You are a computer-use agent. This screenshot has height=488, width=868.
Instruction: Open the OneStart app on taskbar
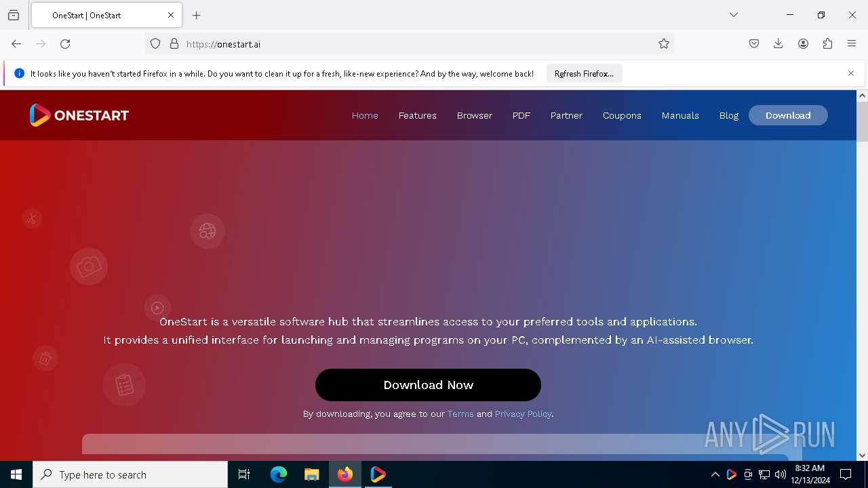[378, 474]
